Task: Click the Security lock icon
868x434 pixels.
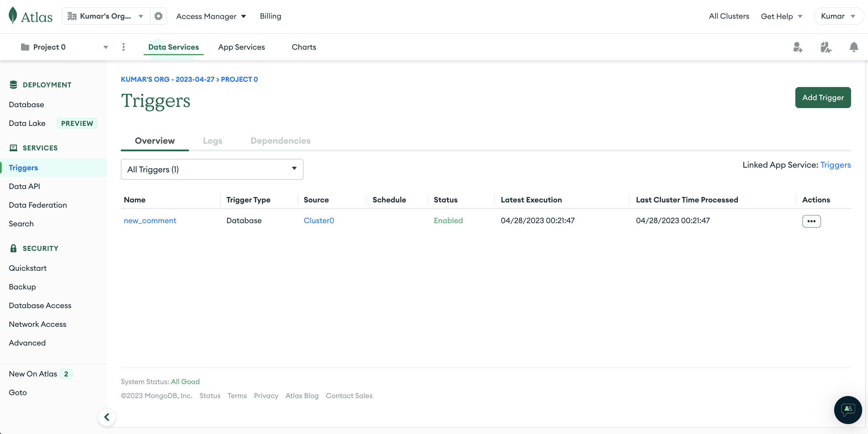Action: 13,248
